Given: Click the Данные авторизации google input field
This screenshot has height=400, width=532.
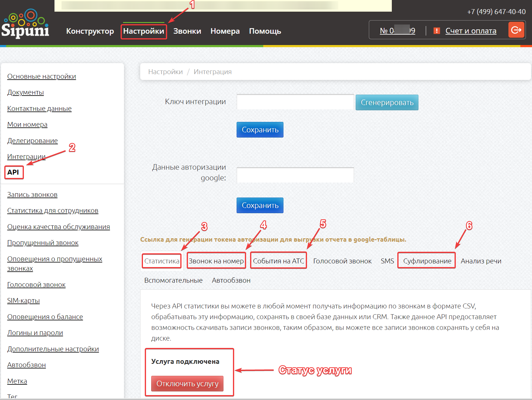Looking at the screenshot, I should (295, 175).
